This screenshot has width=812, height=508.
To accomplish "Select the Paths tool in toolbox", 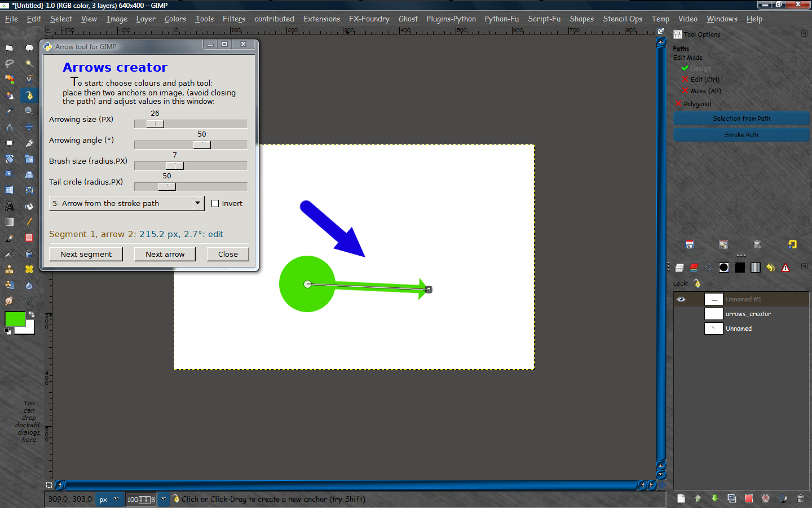I will pos(29,95).
